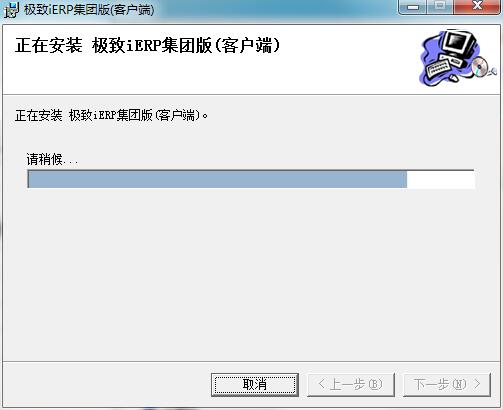Click the disabled 上一步(B) back button
Image resolution: width=503 pixels, height=410 pixels.
tap(351, 385)
